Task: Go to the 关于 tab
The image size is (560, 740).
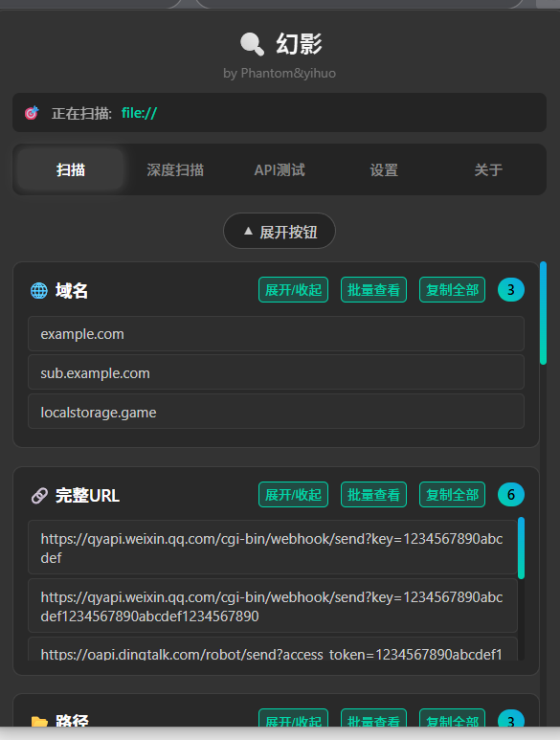Action: 488,169
